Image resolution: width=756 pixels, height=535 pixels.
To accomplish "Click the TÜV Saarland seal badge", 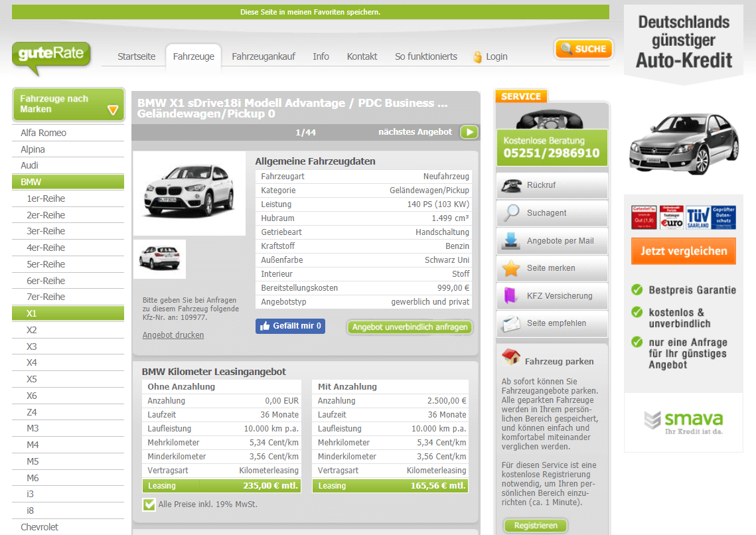I will [x=698, y=217].
